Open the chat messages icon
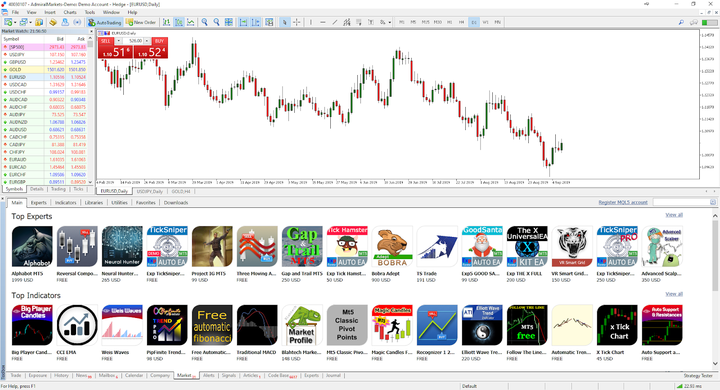 (693, 22)
